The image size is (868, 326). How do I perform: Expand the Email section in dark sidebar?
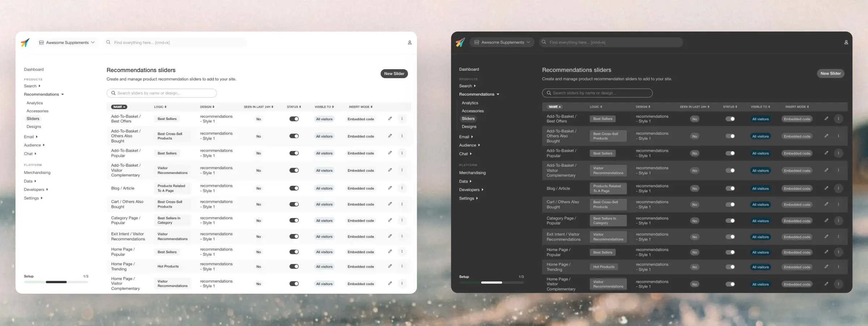(x=466, y=137)
